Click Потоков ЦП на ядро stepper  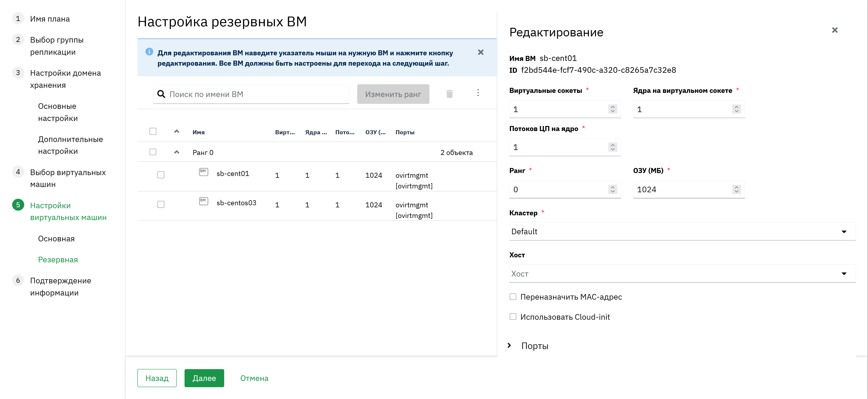tap(612, 147)
